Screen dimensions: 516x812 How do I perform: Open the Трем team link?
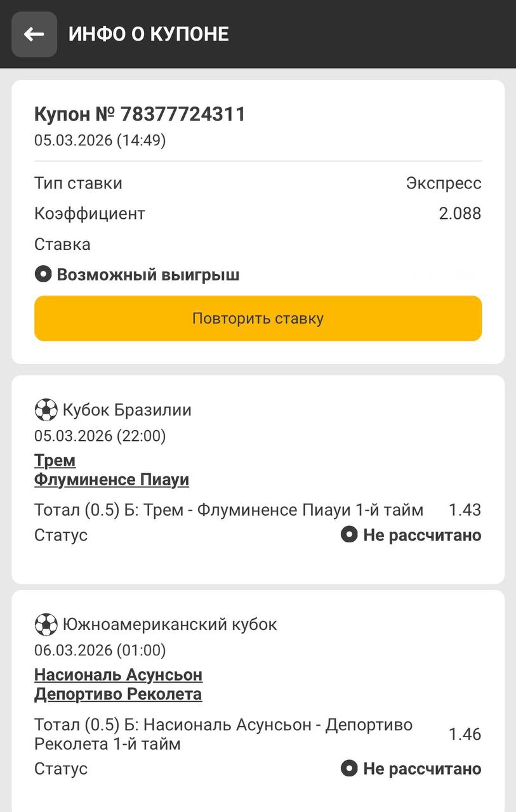(x=55, y=460)
